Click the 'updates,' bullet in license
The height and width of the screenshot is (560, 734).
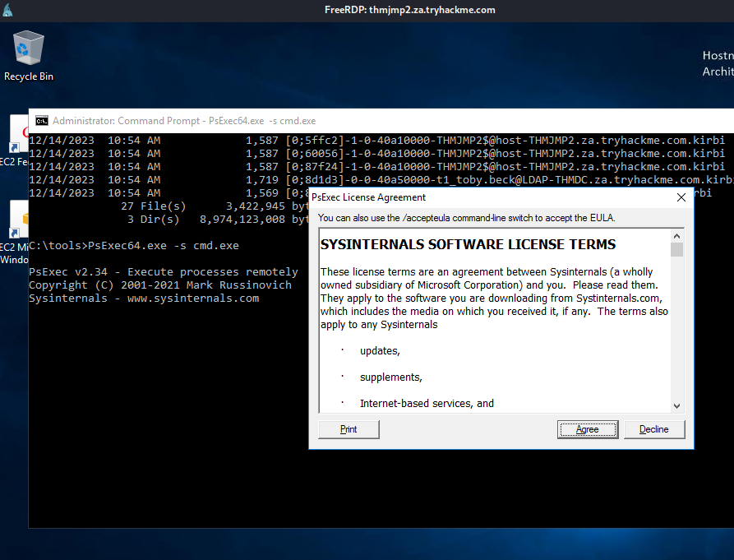(380, 350)
